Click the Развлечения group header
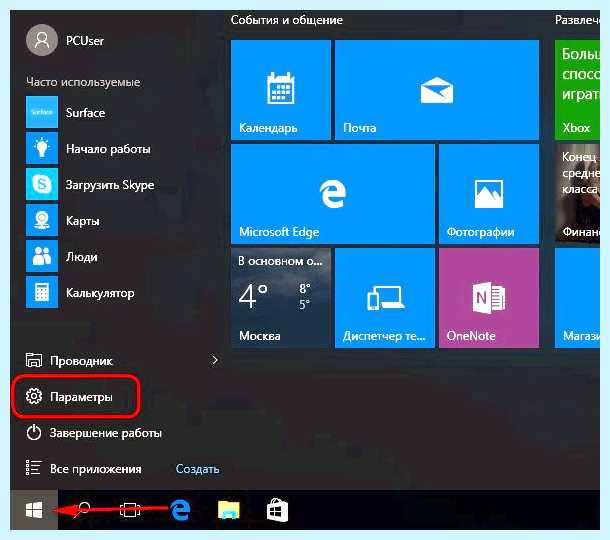 point(577,19)
